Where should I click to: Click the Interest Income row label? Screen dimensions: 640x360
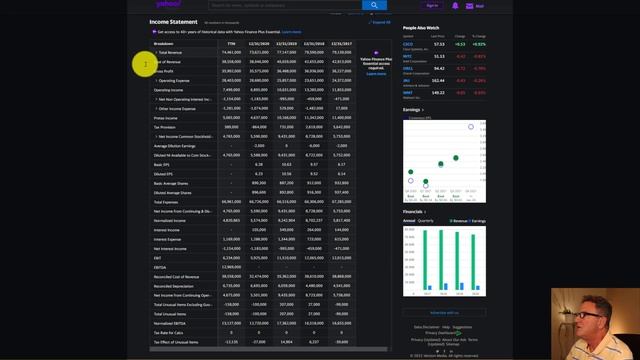167,230
